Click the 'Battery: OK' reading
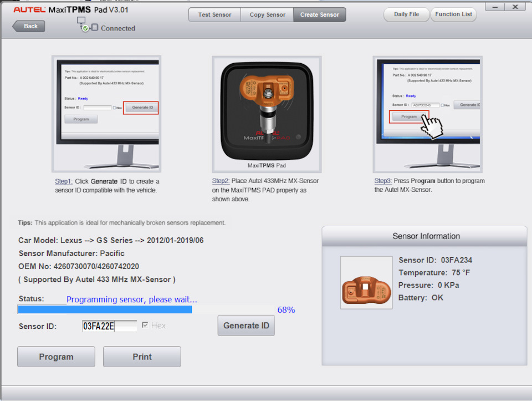The image size is (532, 401). click(x=421, y=297)
